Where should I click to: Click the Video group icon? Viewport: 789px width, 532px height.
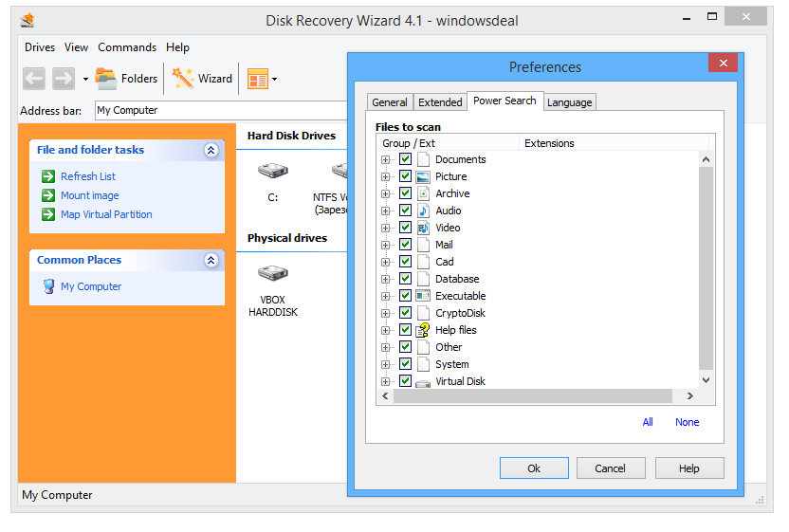(x=423, y=228)
